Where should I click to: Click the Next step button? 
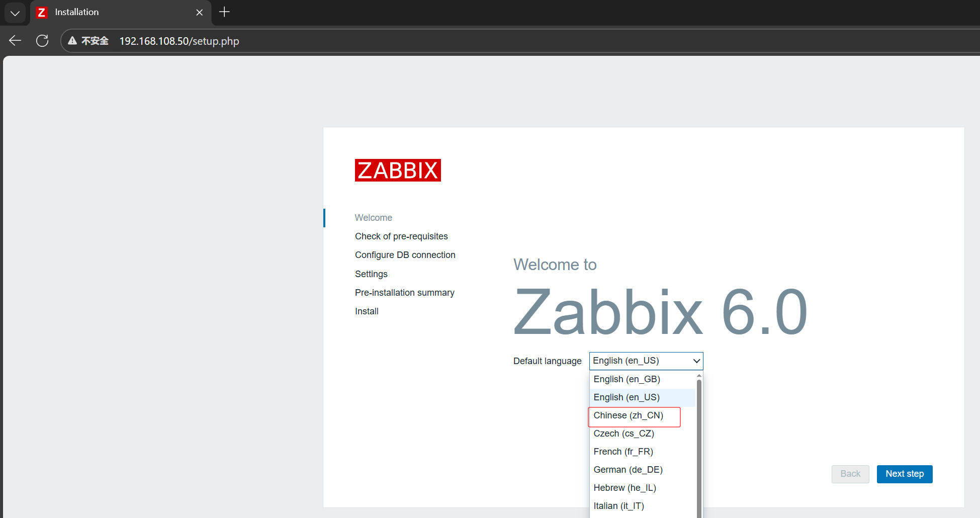(x=905, y=474)
